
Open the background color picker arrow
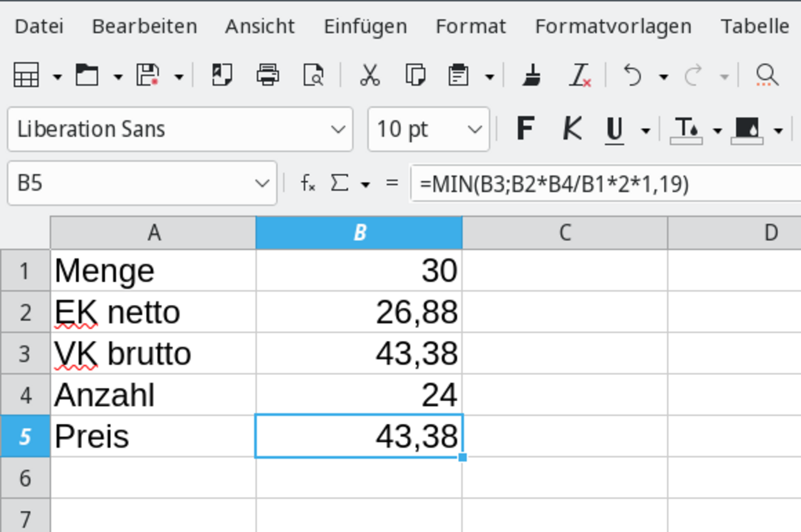pyautogui.click(x=778, y=131)
